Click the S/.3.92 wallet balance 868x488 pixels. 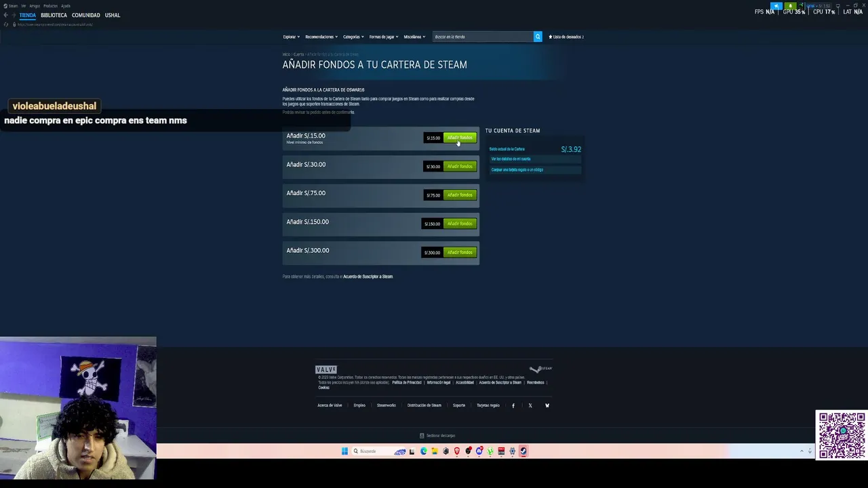coord(571,149)
